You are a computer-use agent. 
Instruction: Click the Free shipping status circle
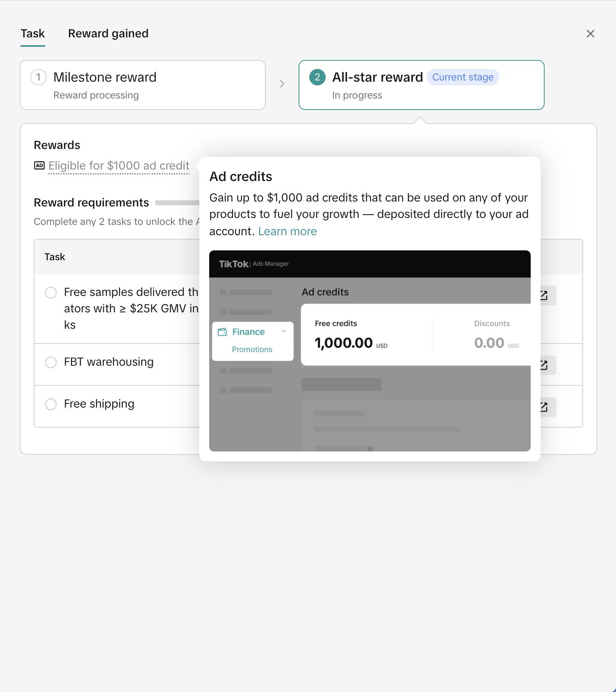coord(51,404)
